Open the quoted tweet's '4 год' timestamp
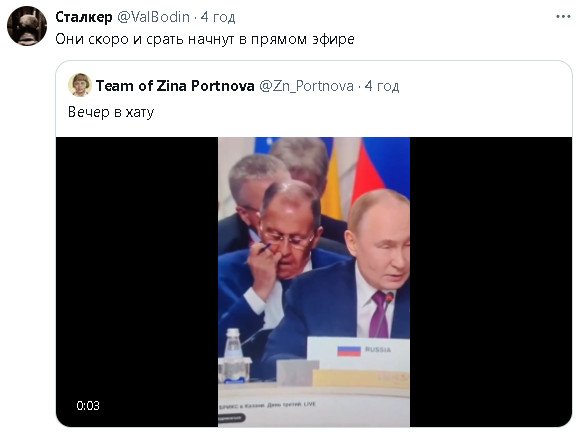Screen dimensions: 582x434 (382, 86)
